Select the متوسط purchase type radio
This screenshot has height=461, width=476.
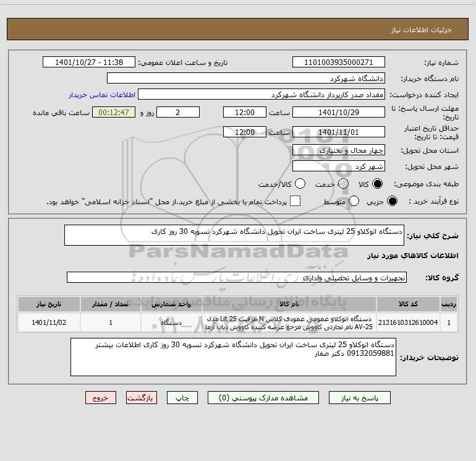tap(354, 201)
